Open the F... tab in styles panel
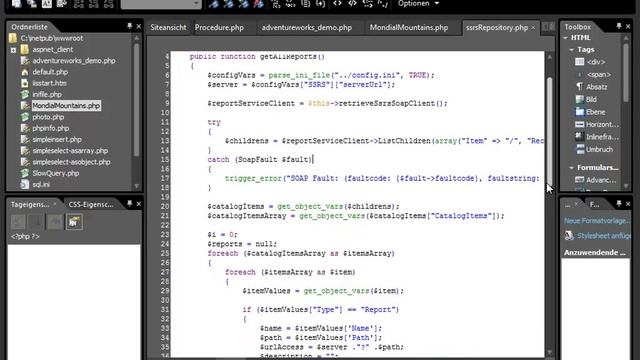This screenshot has height=360, width=640. pos(594,204)
